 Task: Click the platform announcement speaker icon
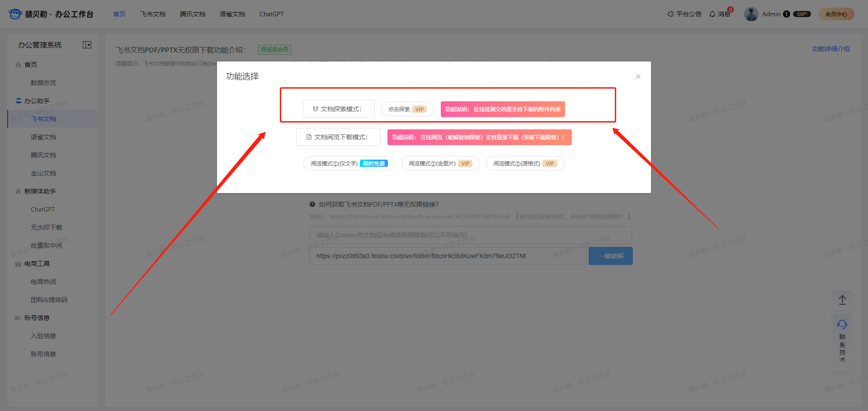point(670,14)
